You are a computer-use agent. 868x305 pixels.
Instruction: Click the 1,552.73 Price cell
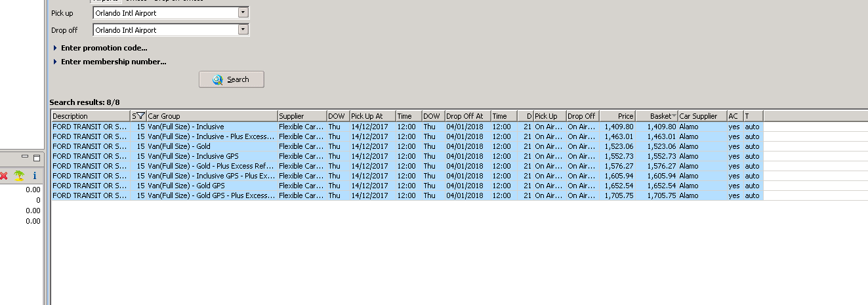point(619,156)
